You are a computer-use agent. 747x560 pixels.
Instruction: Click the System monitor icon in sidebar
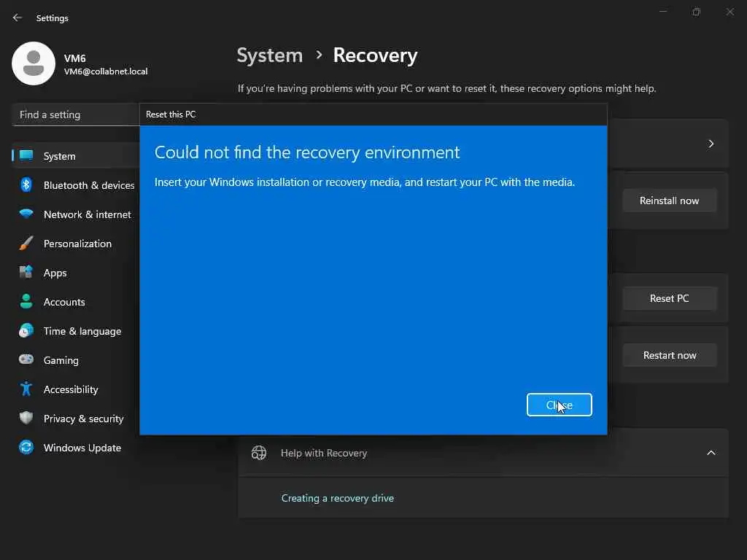tap(26, 156)
